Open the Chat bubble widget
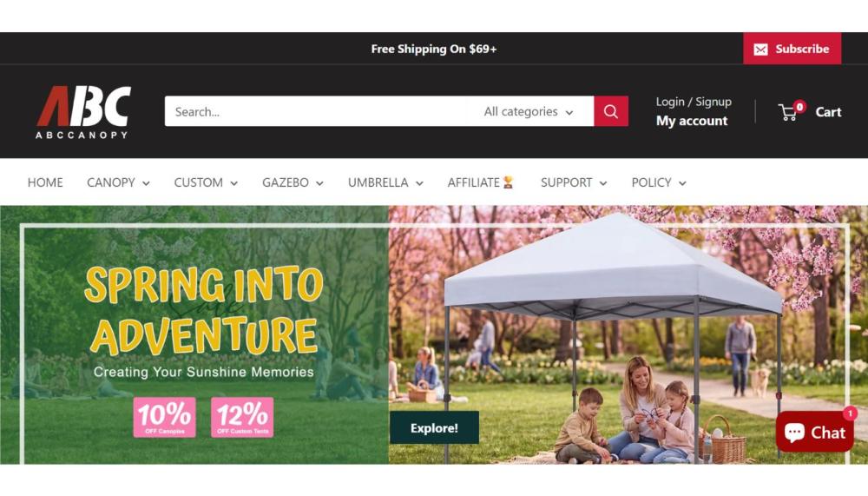The height and width of the screenshot is (496, 868). point(814,433)
